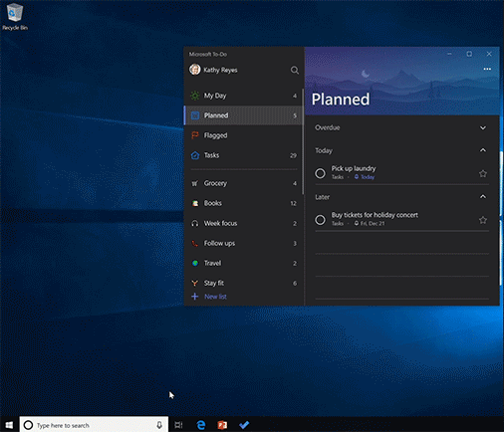Click the Books count 12
This screenshot has width=504, height=432.
(293, 203)
